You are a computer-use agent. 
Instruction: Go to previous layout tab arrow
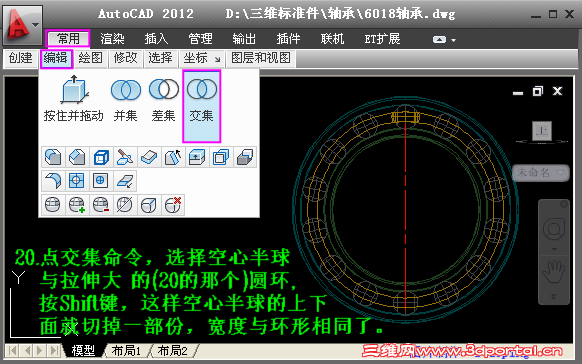pyautogui.click(x=27, y=350)
